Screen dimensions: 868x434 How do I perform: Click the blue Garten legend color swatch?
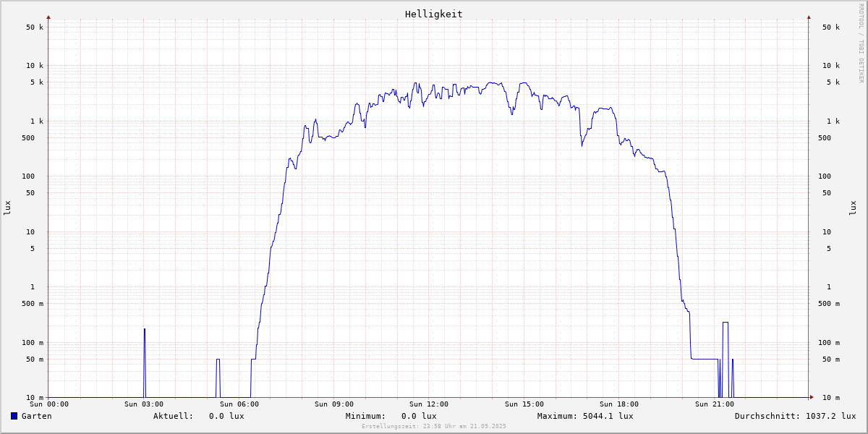14,416
